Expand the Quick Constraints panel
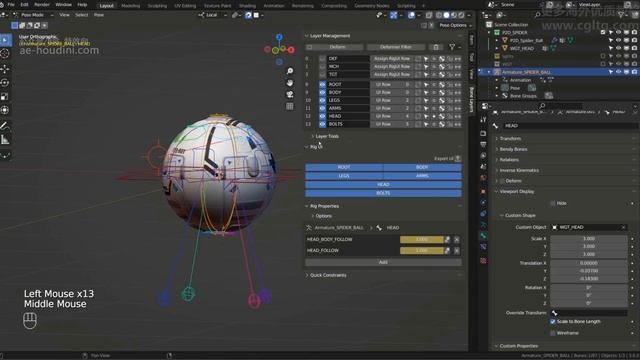 tap(328, 275)
